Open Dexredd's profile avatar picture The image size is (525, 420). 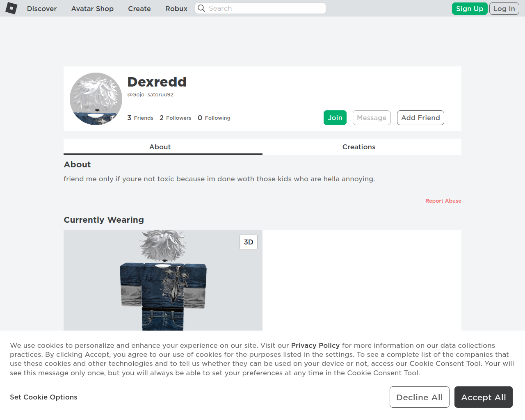click(x=96, y=99)
